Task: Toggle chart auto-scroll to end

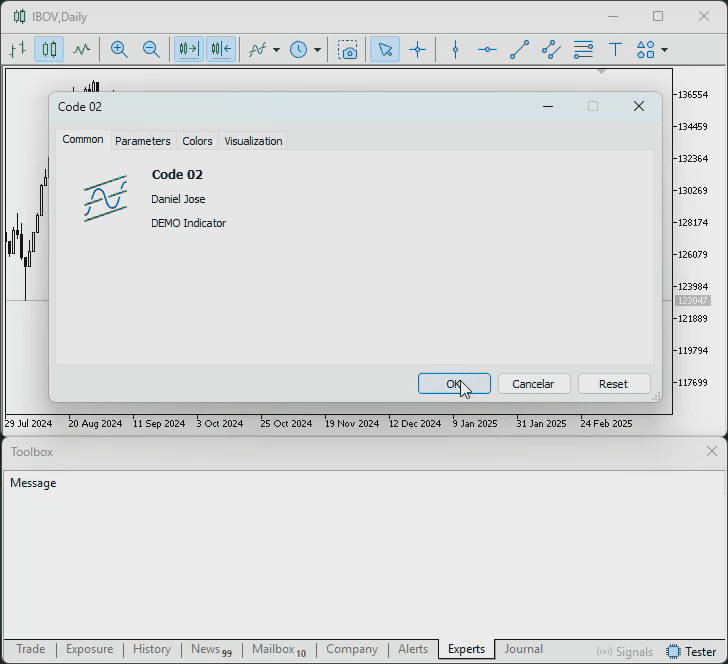Action: coord(189,49)
